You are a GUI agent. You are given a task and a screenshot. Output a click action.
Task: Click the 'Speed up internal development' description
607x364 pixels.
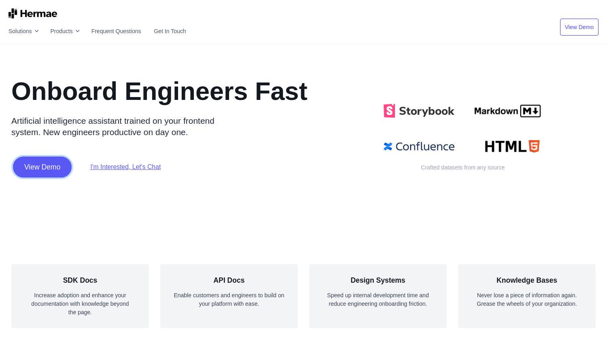point(378,300)
